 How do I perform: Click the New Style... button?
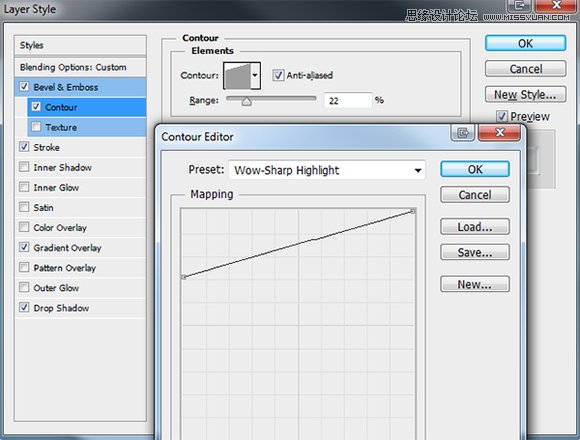tap(525, 95)
